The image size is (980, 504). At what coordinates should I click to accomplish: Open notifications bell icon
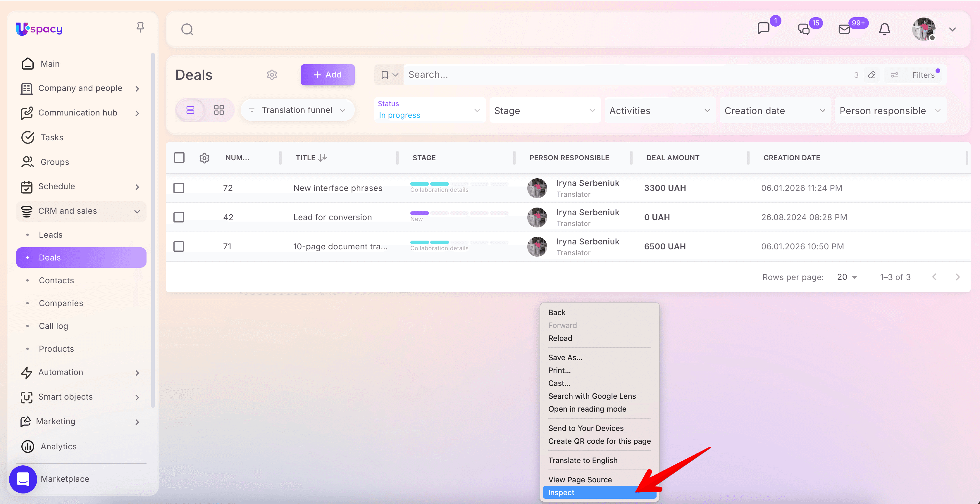(x=884, y=29)
